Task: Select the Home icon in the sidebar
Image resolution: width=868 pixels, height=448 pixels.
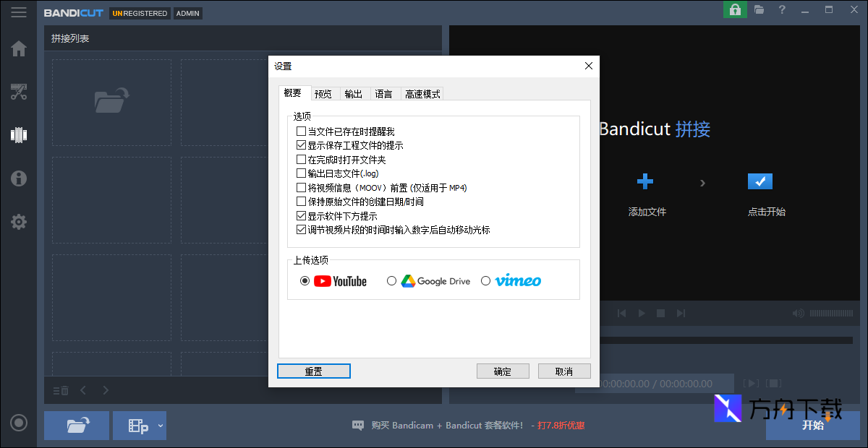Action: (19, 48)
